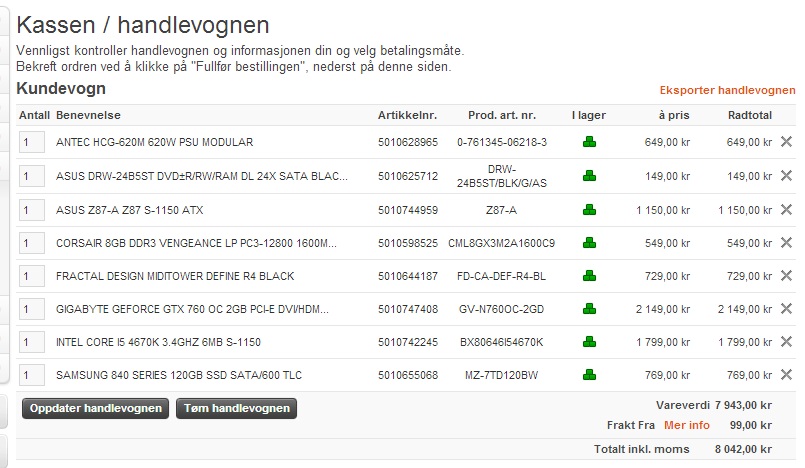Select product code GV-N760OC-2GD
This screenshot has width=805, height=468.
point(502,309)
